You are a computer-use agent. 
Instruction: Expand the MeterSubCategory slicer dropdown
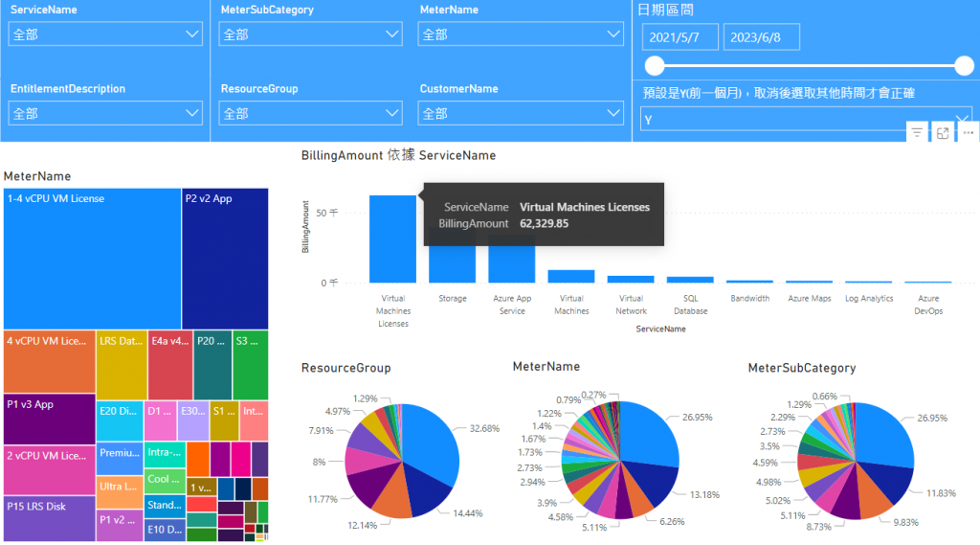[x=310, y=34]
